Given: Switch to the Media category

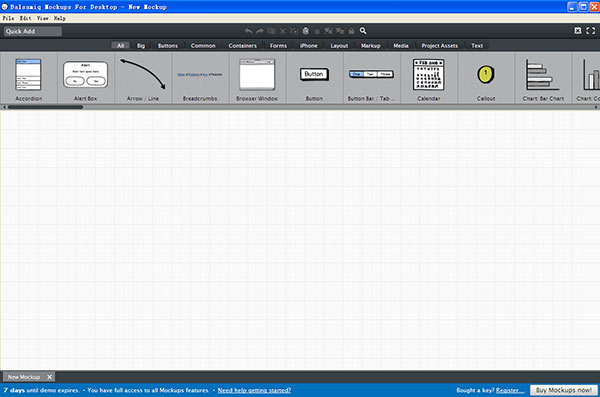Looking at the screenshot, I should 401,46.
